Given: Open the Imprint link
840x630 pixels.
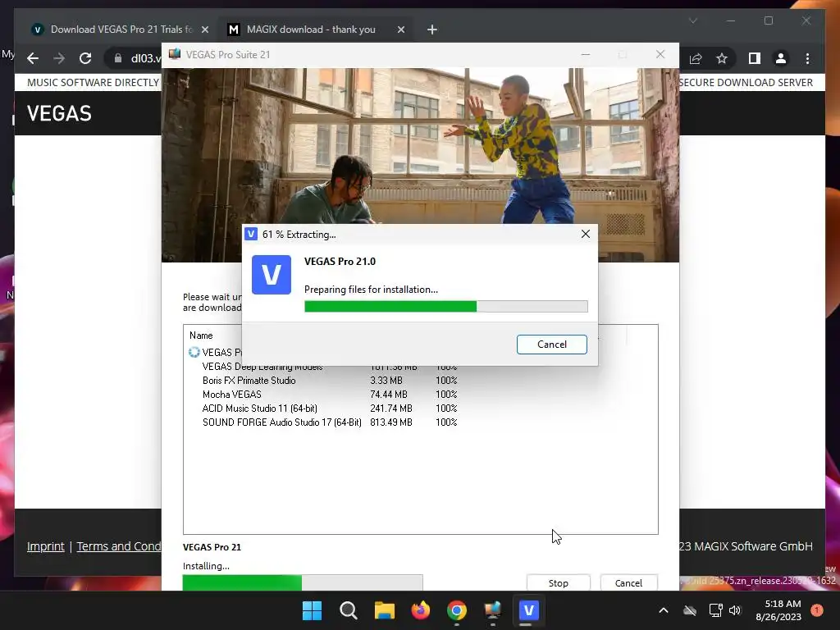Looking at the screenshot, I should click(46, 546).
